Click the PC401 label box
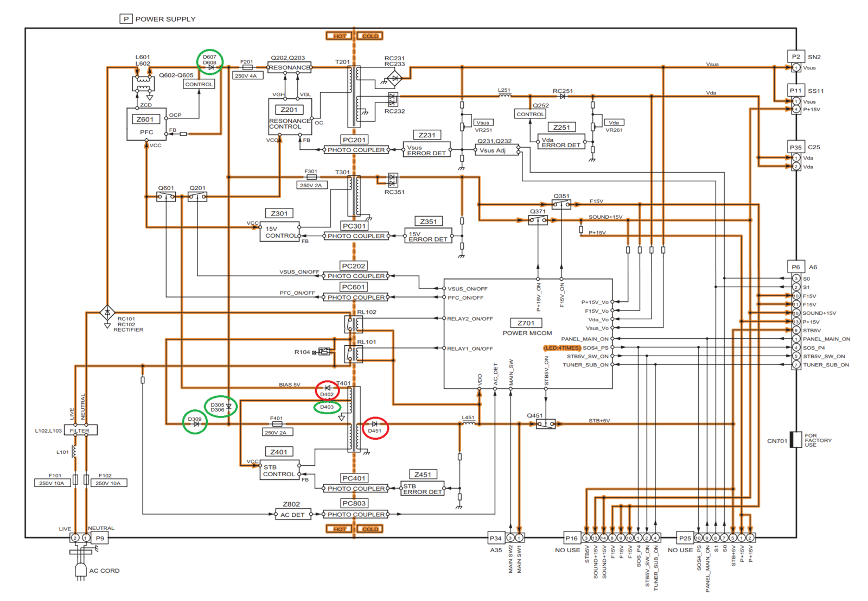The height and width of the screenshot is (601, 868). tap(354, 478)
